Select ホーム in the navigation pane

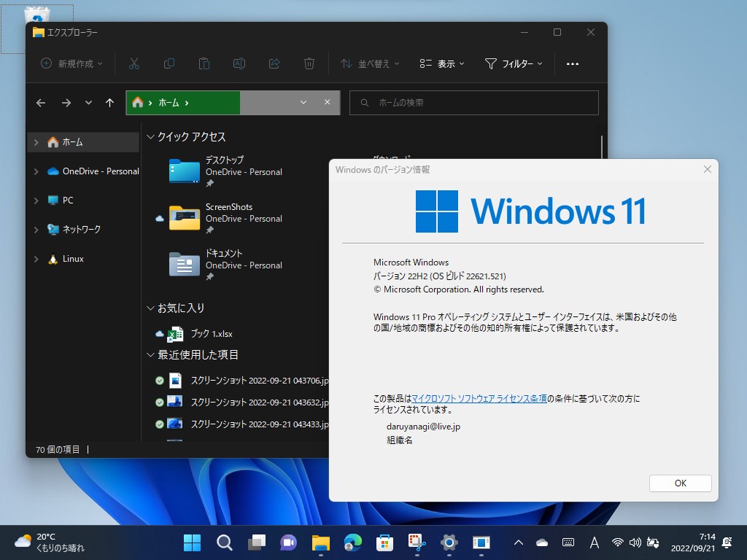click(84, 142)
